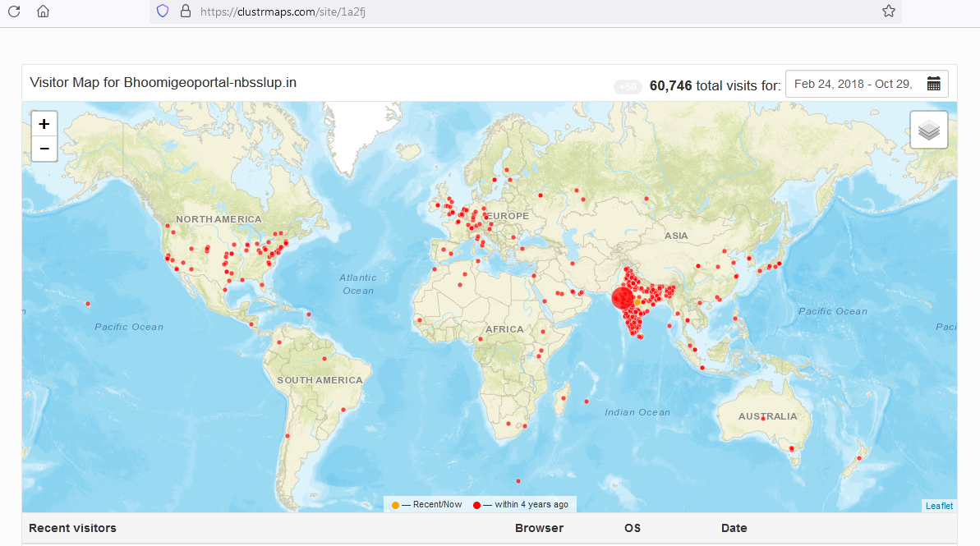This screenshot has height=546, width=980.
Task: Open the map layers control
Action: (x=928, y=130)
